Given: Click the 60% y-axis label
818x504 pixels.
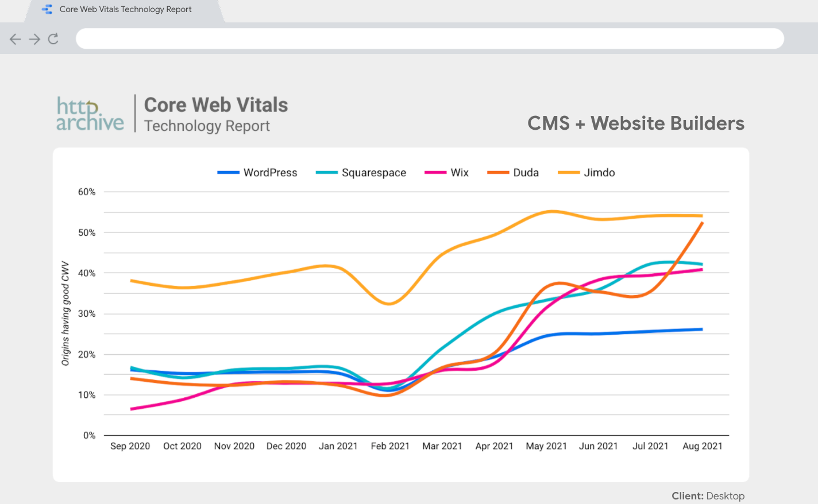Looking at the screenshot, I should point(87,192).
